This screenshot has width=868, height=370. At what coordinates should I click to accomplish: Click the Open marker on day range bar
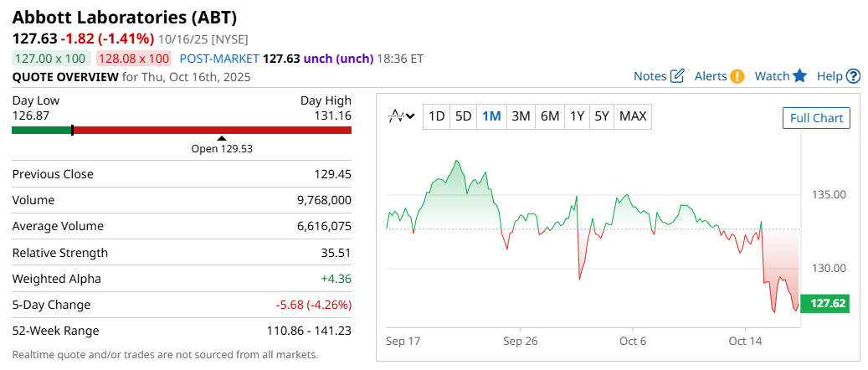pos(221,139)
